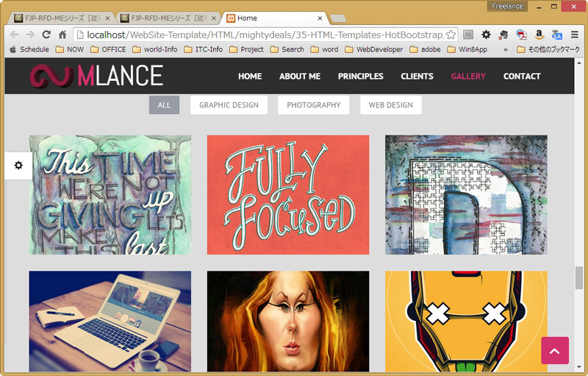Open the adobe bookmark folder
Image resolution: width=588 pixels, height=376 pixels.
tap(426, 49)
